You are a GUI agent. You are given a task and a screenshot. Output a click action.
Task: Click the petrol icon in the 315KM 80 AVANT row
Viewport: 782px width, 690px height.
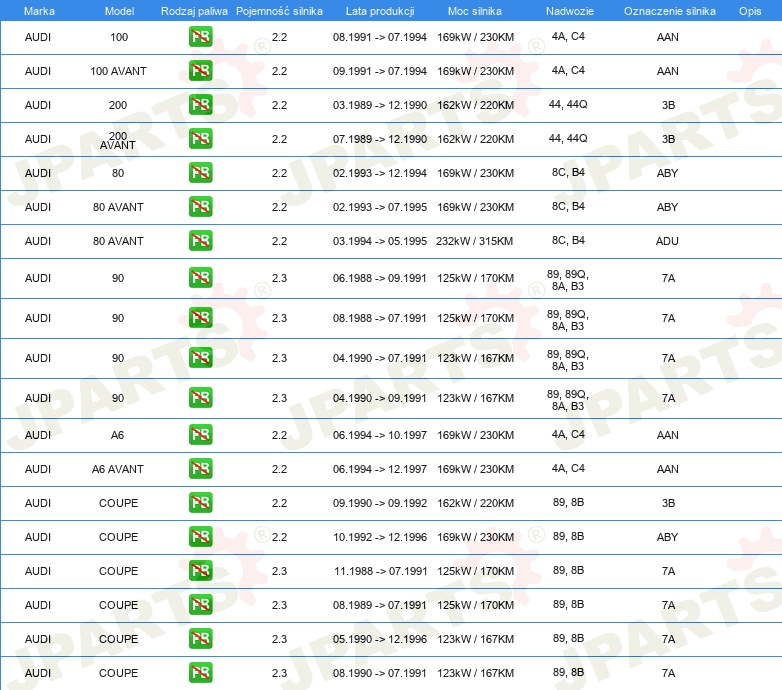coord(200,241)
